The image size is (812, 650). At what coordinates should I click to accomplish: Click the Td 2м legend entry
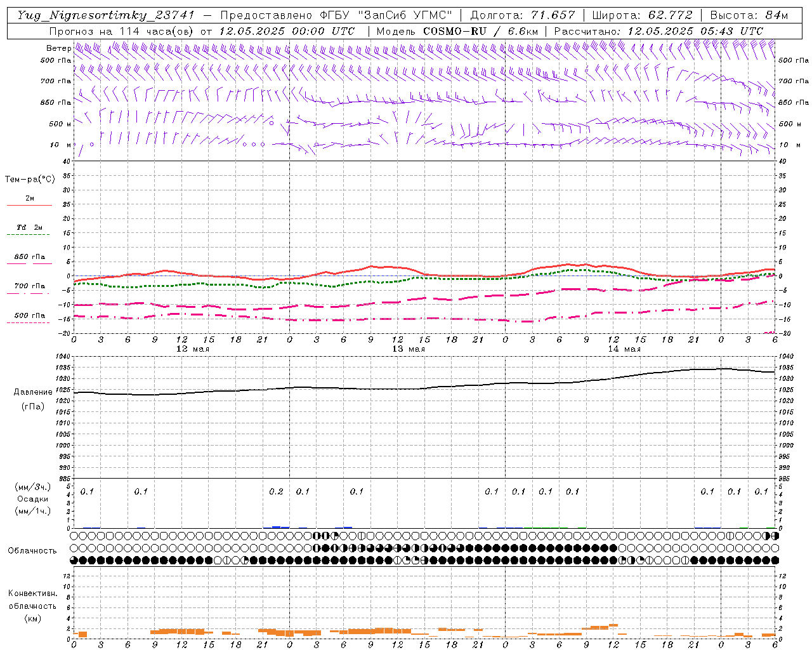30,227
